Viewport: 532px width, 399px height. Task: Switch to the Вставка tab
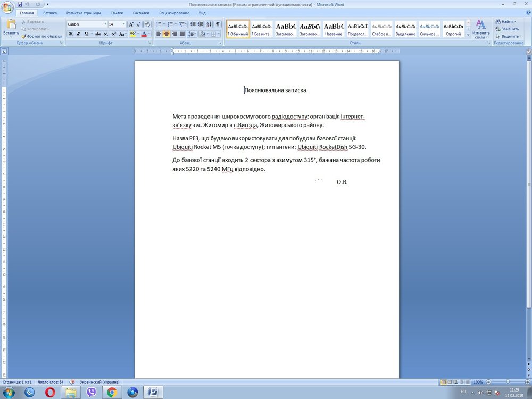[x=50, y=12]
